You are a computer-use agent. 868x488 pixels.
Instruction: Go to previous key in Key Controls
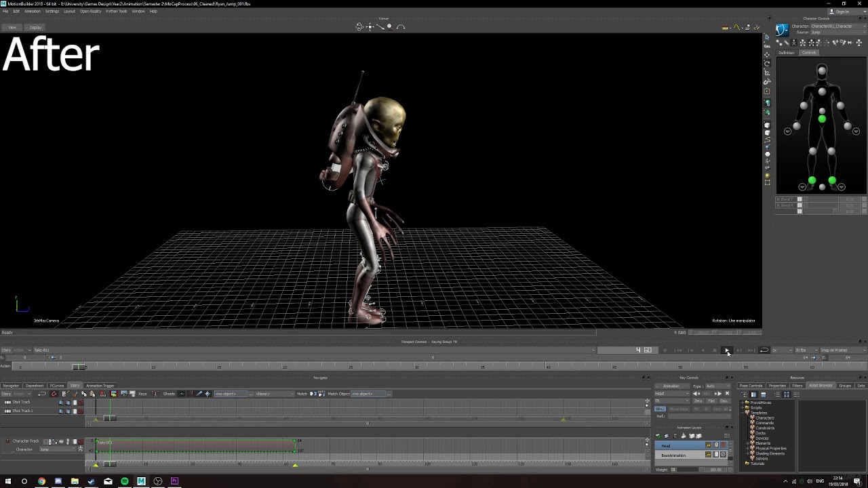696,394
